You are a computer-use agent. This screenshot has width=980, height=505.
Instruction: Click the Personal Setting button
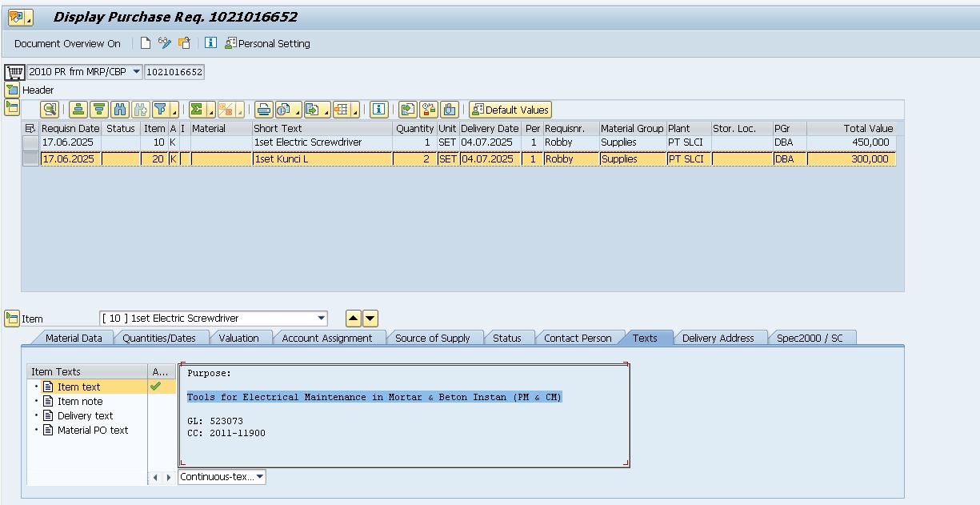point(267,43)
